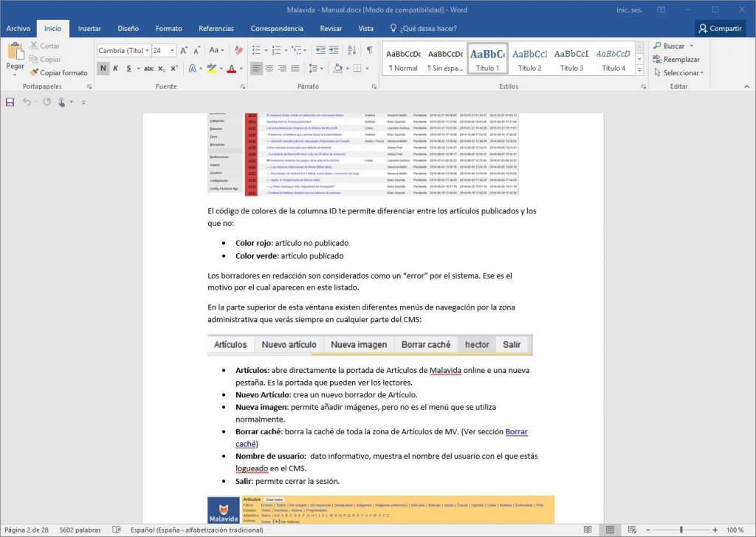Apply the Normal style

click(x=403, y=60)
